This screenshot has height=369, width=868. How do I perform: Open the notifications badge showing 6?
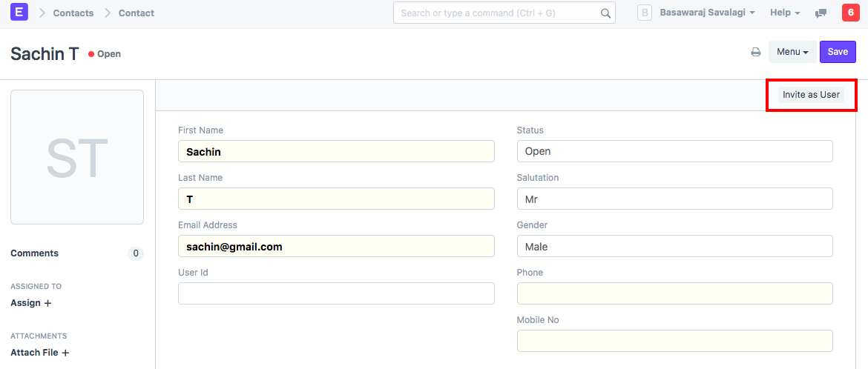850,13
